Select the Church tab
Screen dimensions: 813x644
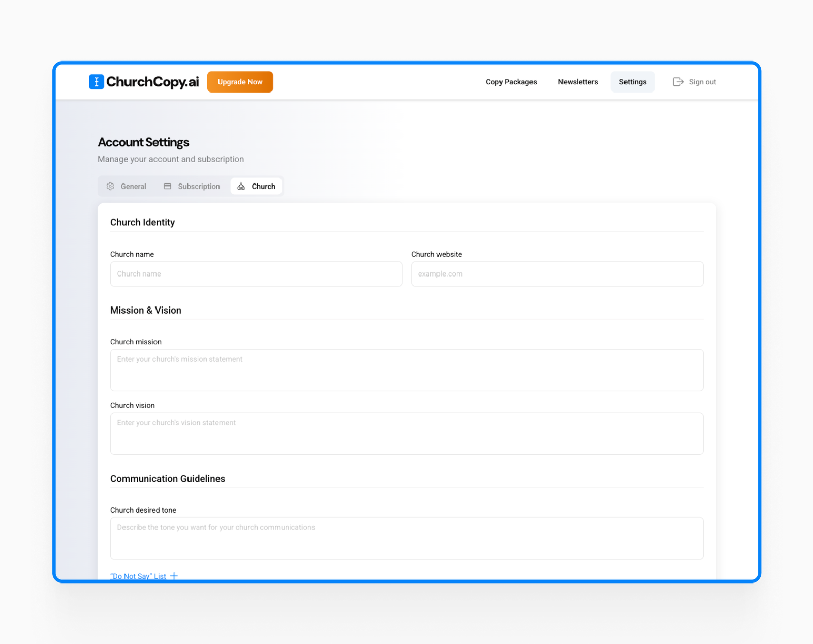click(x=263, y=186)
